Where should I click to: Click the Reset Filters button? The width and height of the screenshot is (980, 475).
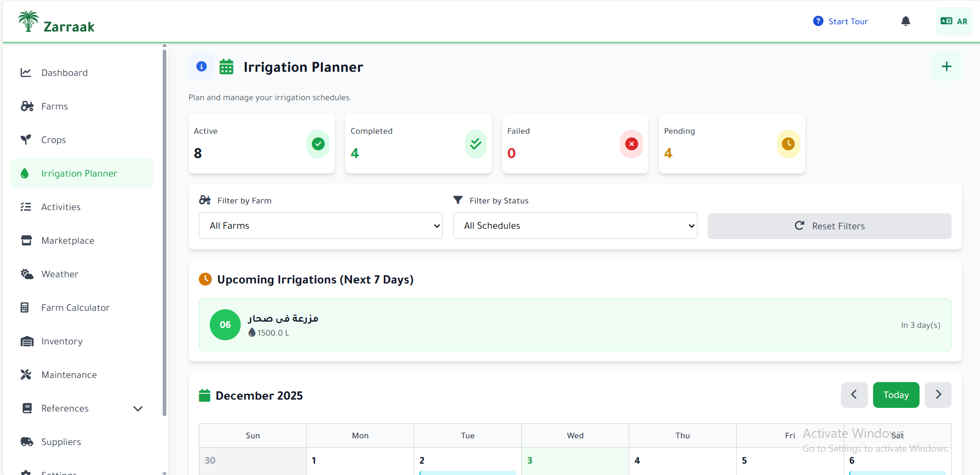829,226
